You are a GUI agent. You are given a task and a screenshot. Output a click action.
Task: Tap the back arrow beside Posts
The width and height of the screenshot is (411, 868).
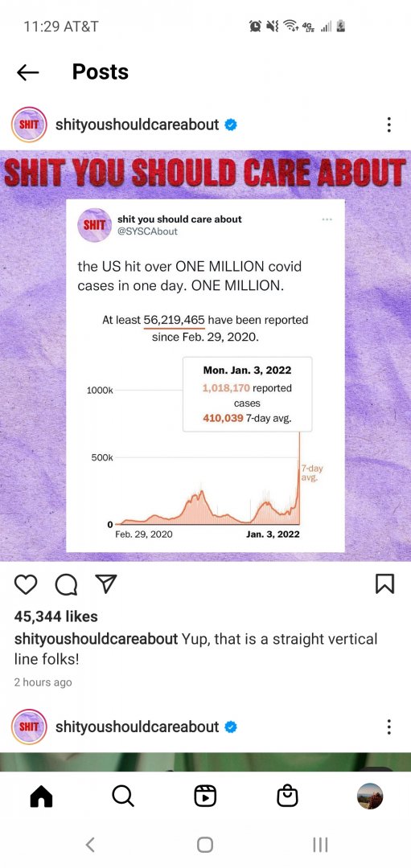27,72
